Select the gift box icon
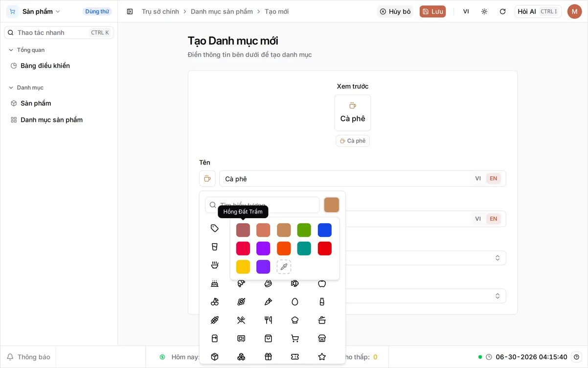Viewport: 588px width, 368px height. [268, 357]
